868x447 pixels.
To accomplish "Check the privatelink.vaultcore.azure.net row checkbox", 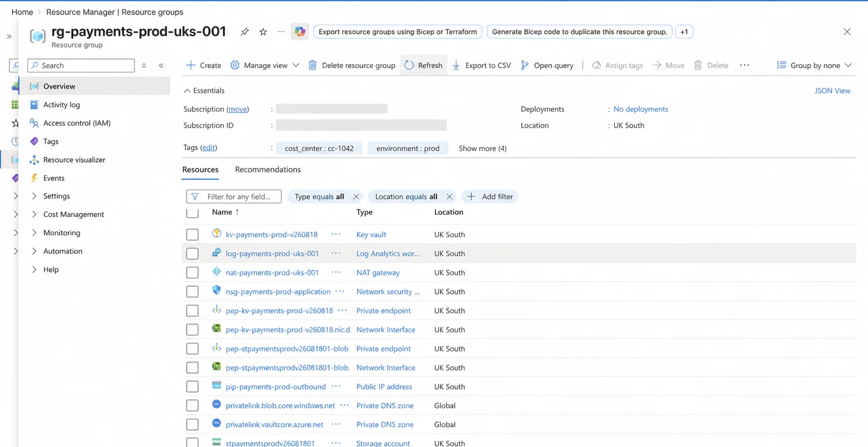I will (192, 425).
